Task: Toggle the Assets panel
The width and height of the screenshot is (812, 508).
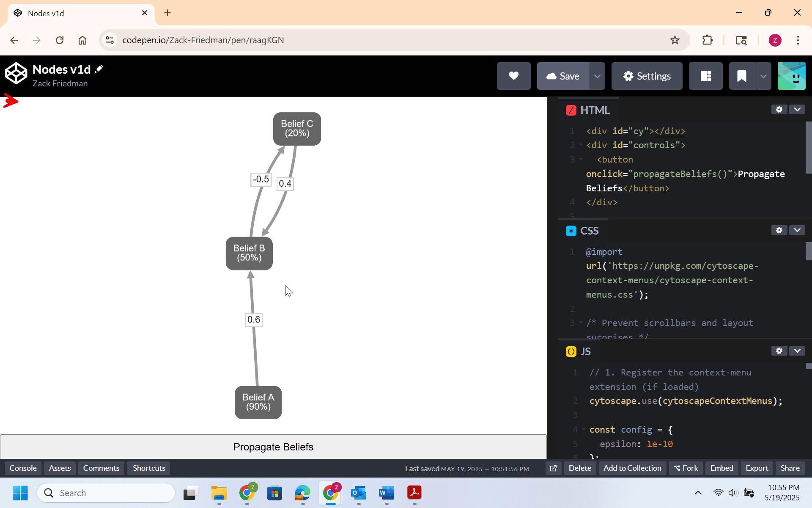Action: point(60,468)
